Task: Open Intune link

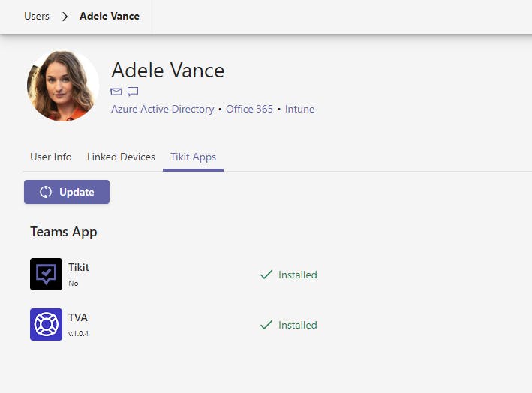Action: coord(299,109)
